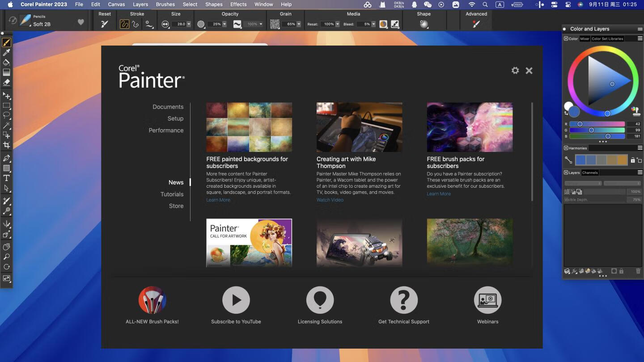Close Harmonies panel with X box
Screen dimensions: 644x362
click(x=566, y=148)
